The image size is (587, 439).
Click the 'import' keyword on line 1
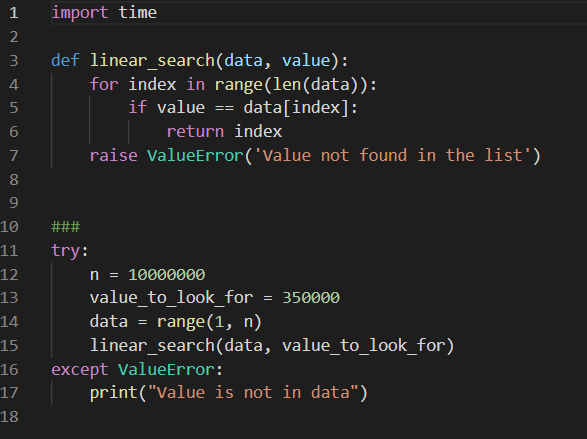click(80, 13)
